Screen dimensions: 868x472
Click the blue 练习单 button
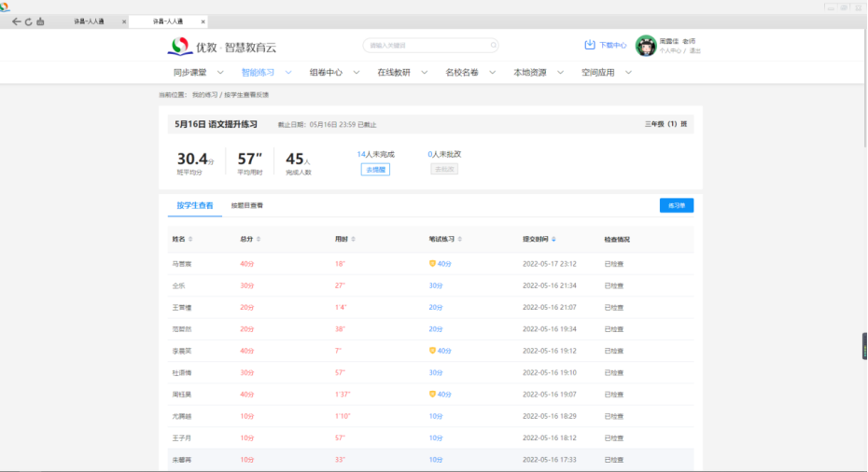(676, 205)
